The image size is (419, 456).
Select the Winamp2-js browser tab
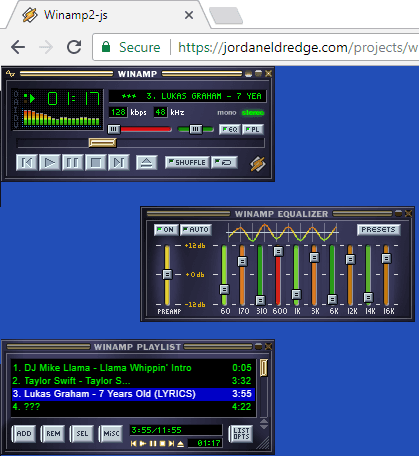107,15
